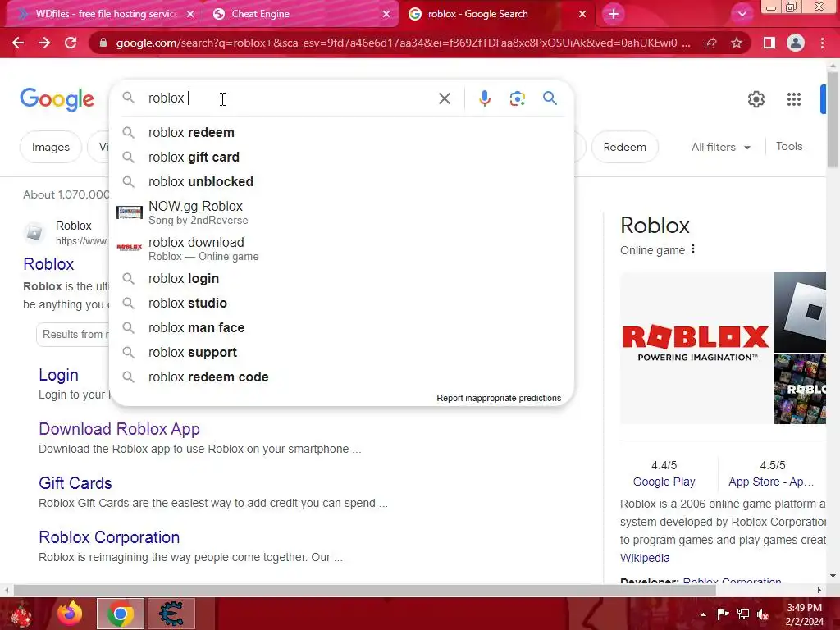840x630 pixels.
Task: Go to the Google logo homepage
Action: click(x=57, y=99)
